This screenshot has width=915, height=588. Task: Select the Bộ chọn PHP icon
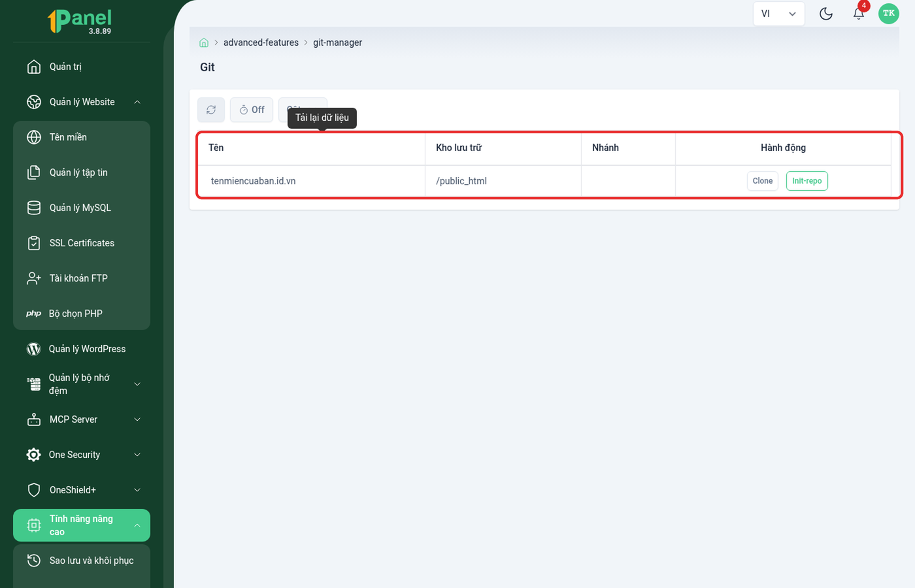tap(34, 314)
